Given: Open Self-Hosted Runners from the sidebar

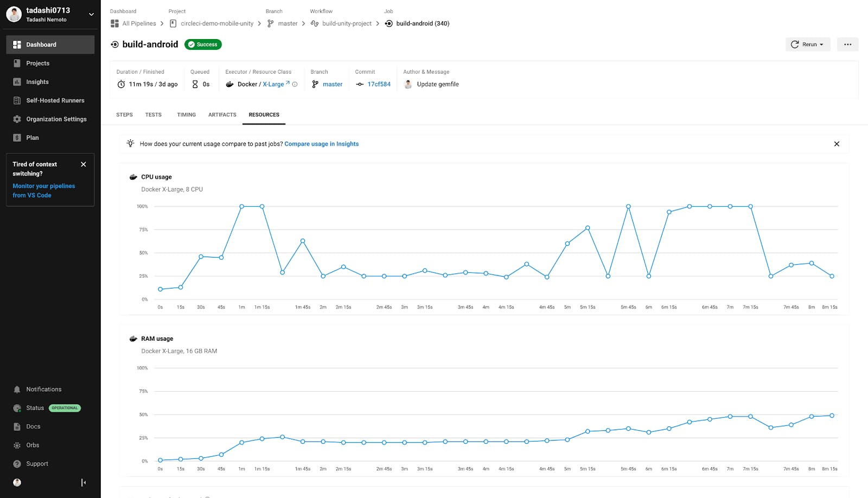Looking at the screenshot, I should 55,100.
